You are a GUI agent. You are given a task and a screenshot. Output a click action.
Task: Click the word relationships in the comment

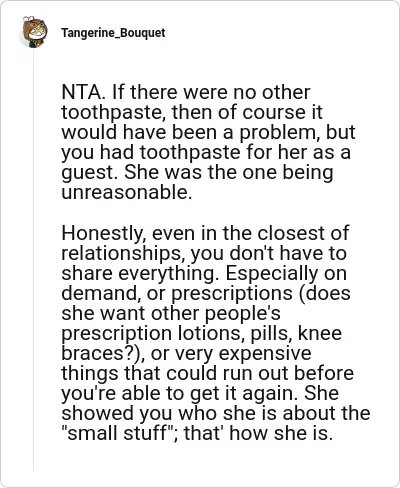pyautogui.click(x=123, y=253)
